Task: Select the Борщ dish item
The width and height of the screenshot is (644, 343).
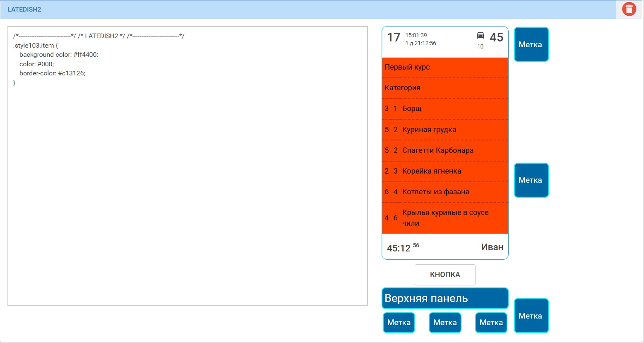Action: tap(445, 109)
